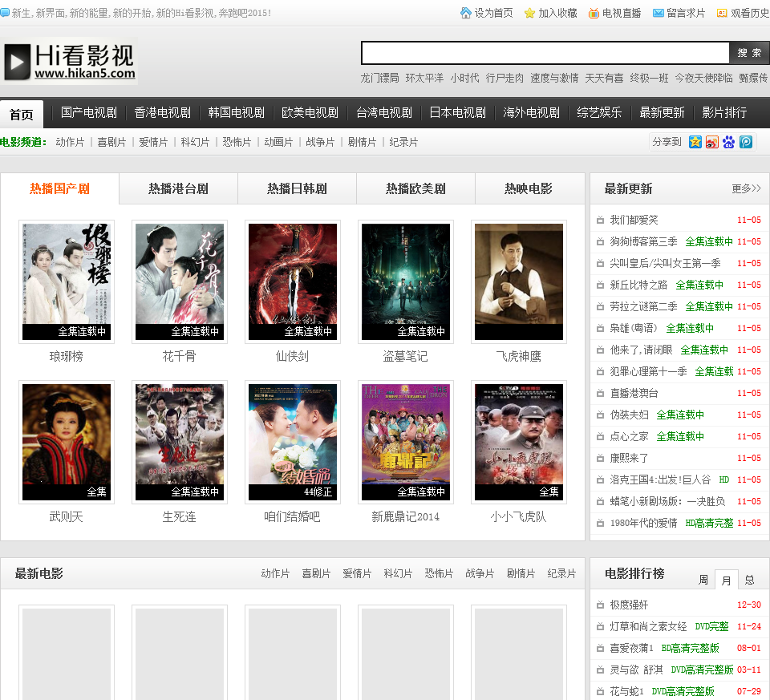Switch to the 热映电影 tab
Screen dimensions: 770x700
coord(529,188)
